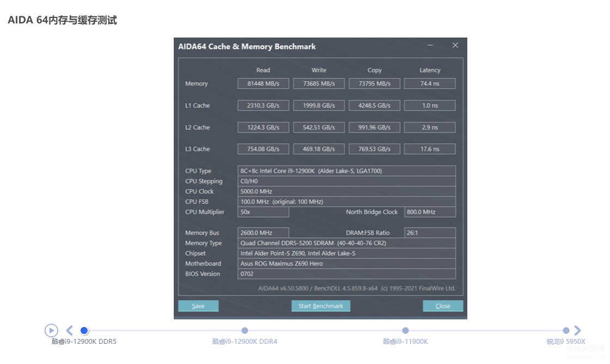Image resolution: width=610 pixels, height=364 pixels.
Task: Click the L1 Cache Copy value field
Action: (x=375, y=106)
